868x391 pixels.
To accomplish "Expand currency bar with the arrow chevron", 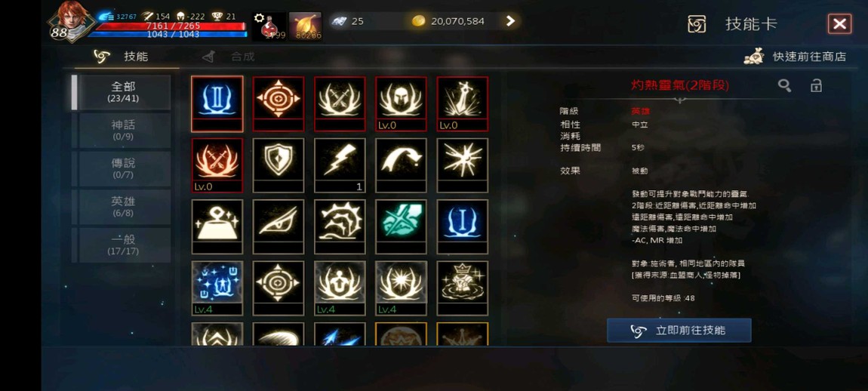I will click(x=510, y=21).
